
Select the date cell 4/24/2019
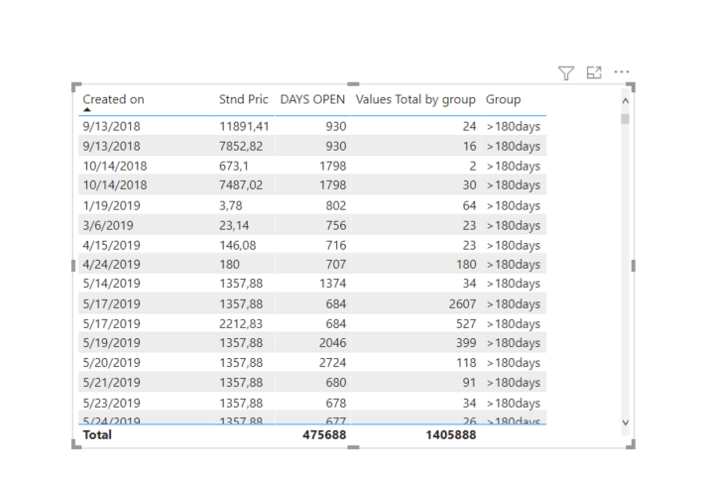[x=112, y=265]
